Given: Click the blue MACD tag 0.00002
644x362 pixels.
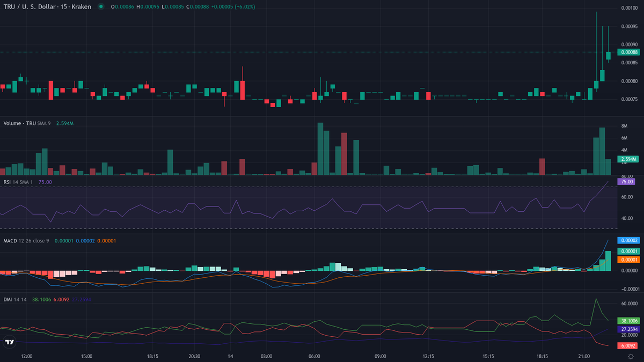Looking at the screenshot, I should (628, 241).
